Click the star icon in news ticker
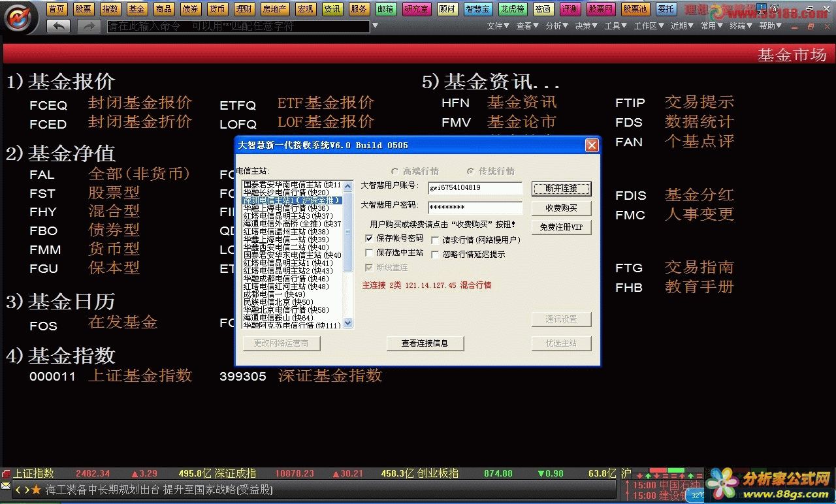The image size is (836, 504). coord(36,490)
